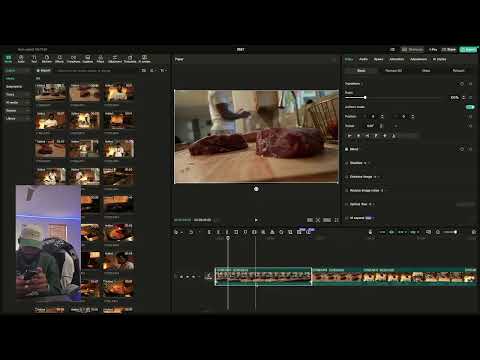Open the Media panel icon

click(8, 59)
